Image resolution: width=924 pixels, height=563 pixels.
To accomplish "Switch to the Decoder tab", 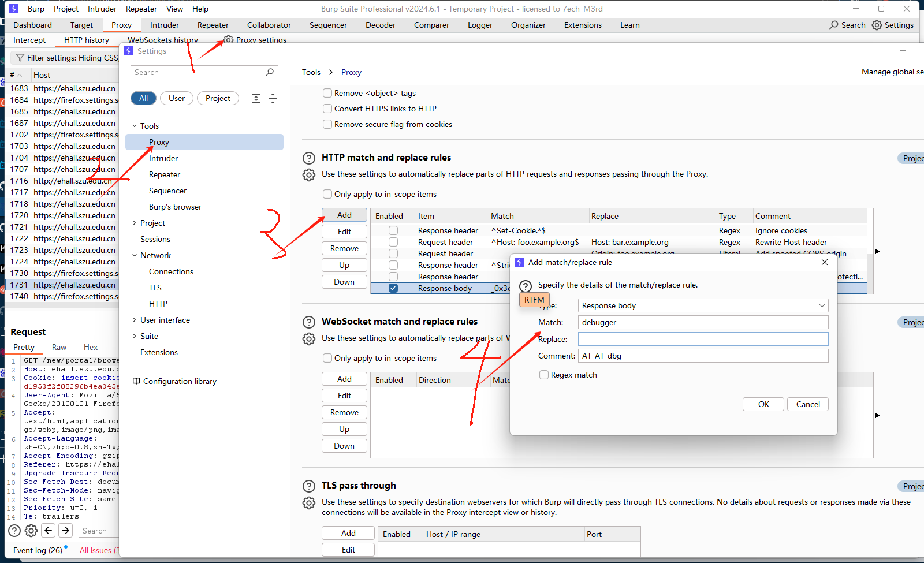I will (381, 25).
